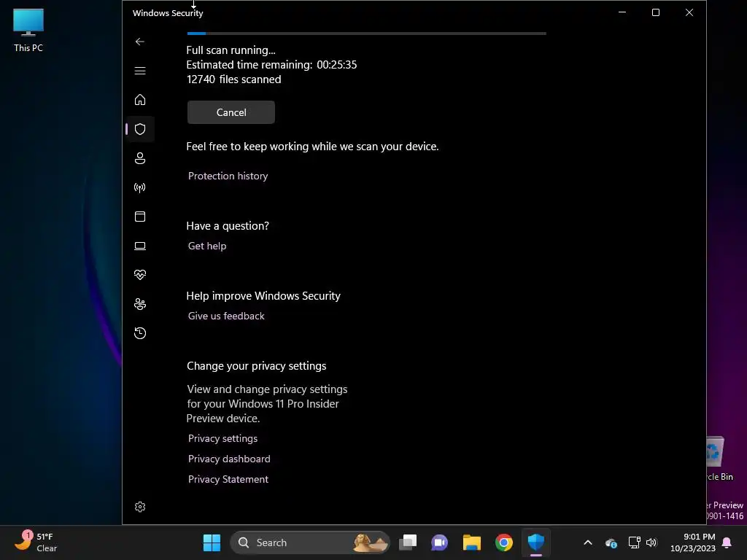
Task: Click 'Help improve Windows Security' heading
Action: 263,296
